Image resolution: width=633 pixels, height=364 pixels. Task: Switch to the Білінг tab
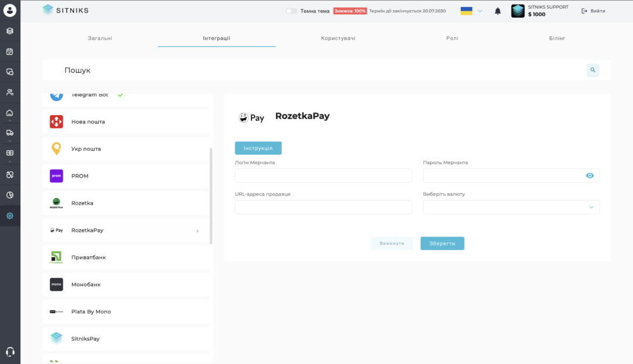coord(557,39)
